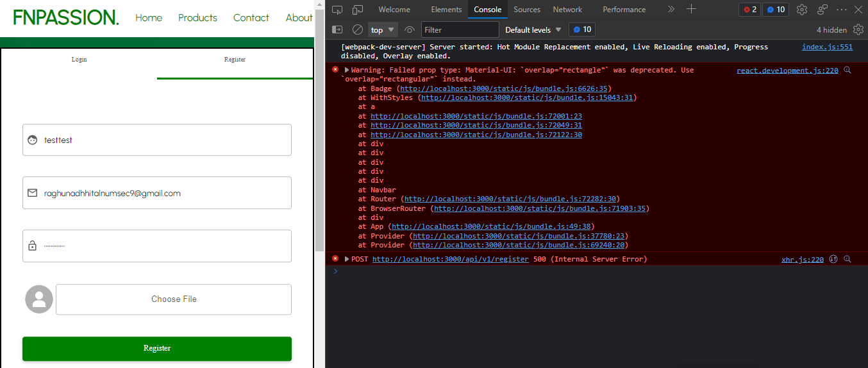Open the xhr.js:220 source link

pos(803,260)
